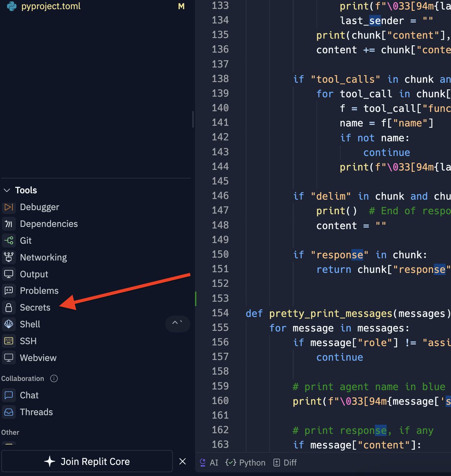The image size is (451, 476).
Task: Click the Python icon beside pyproject.toml
Action: pyautogui.click(x=12, y=6)
